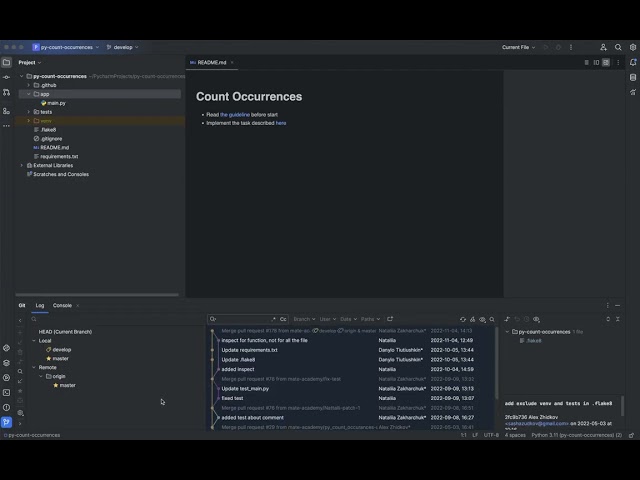Switch editor to Preview-only mode
Viewport: 640px width, 480px height.
point(606,62)
